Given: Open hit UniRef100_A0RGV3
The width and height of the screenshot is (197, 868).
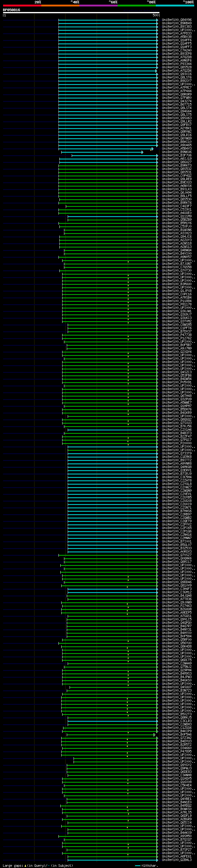Looking at the screenshot, I should click(177, 552).
